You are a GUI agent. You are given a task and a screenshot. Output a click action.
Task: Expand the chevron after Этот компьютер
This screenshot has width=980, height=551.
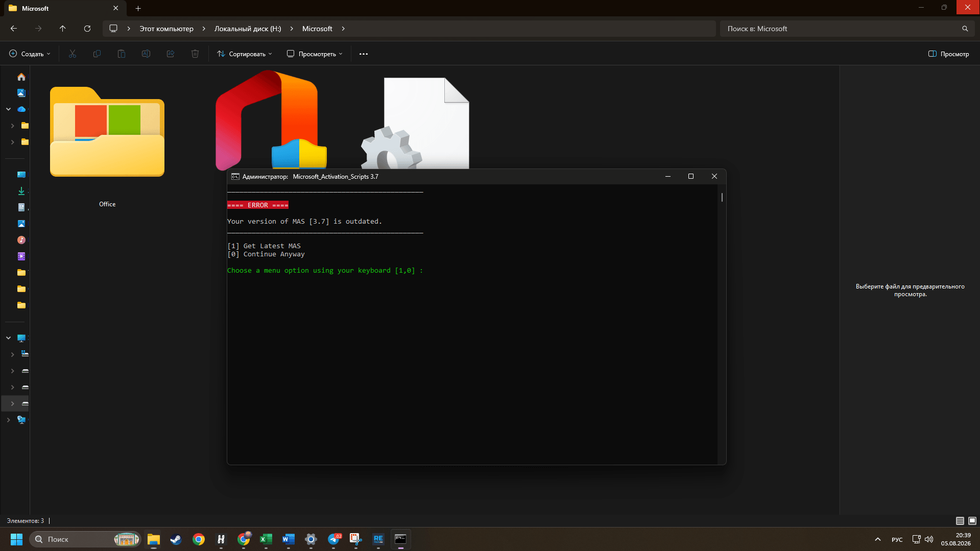[204, 29]
